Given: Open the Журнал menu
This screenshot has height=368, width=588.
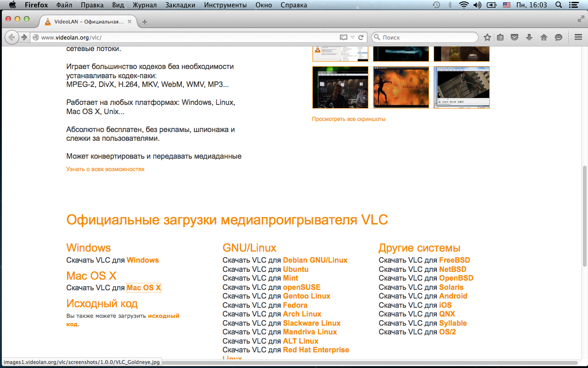Looking at the screenshot, I should pos(145,5).
